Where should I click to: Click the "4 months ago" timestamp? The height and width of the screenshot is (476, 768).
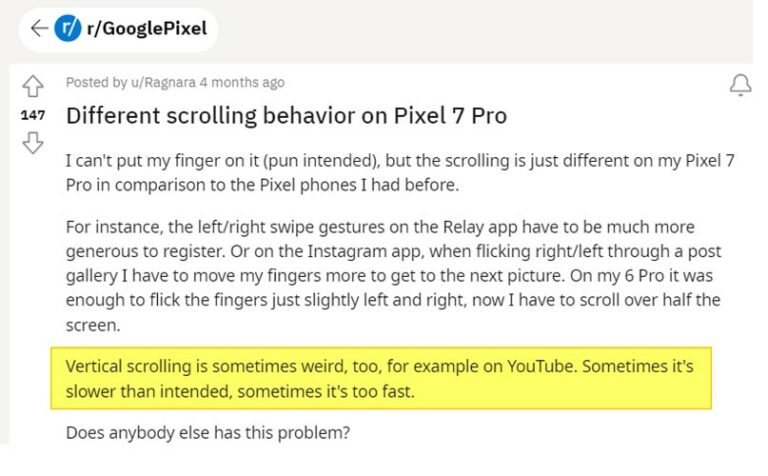242,82
